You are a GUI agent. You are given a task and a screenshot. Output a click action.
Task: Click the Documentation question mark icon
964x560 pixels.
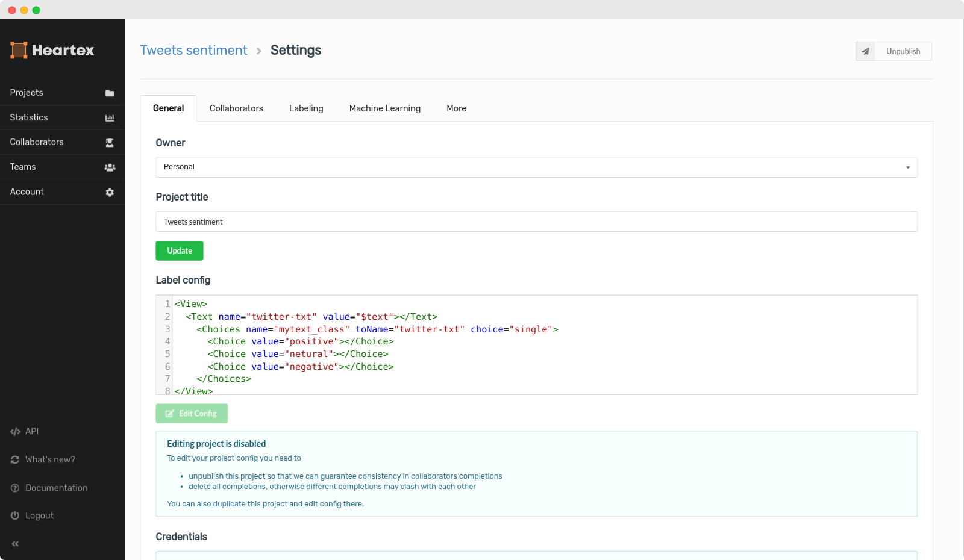15,488
